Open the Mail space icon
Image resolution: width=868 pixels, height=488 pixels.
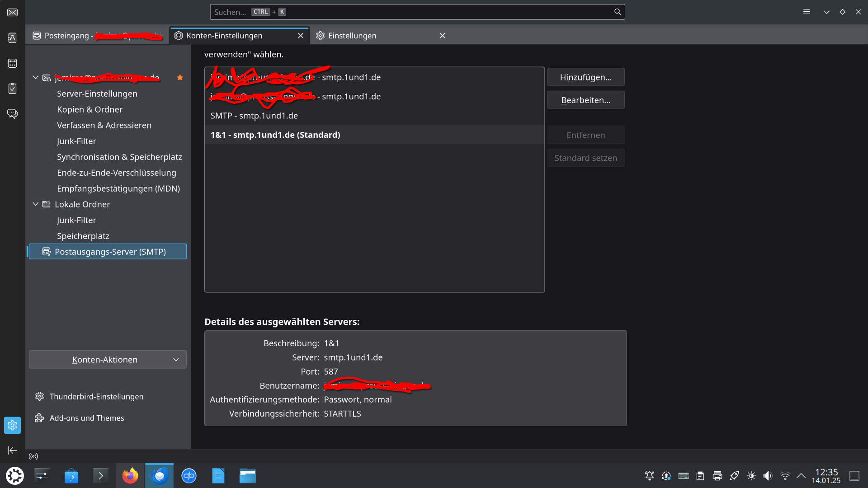12,12
